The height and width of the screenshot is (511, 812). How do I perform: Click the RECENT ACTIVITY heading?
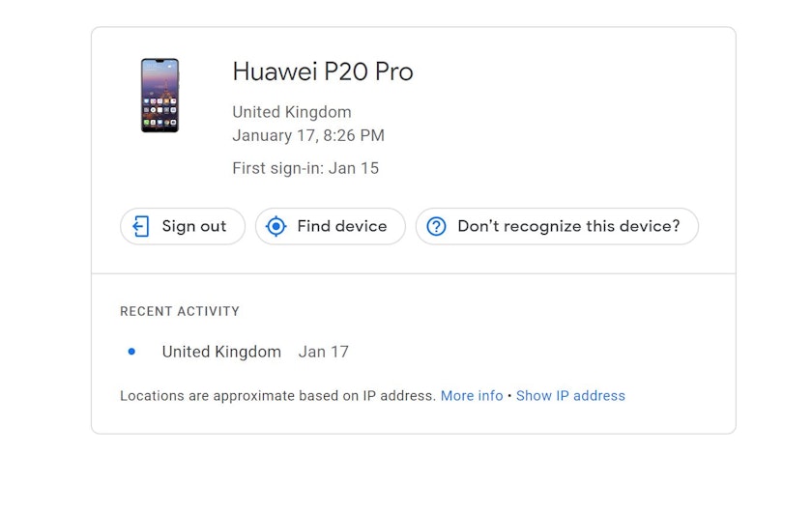click(x=180, y=311)
